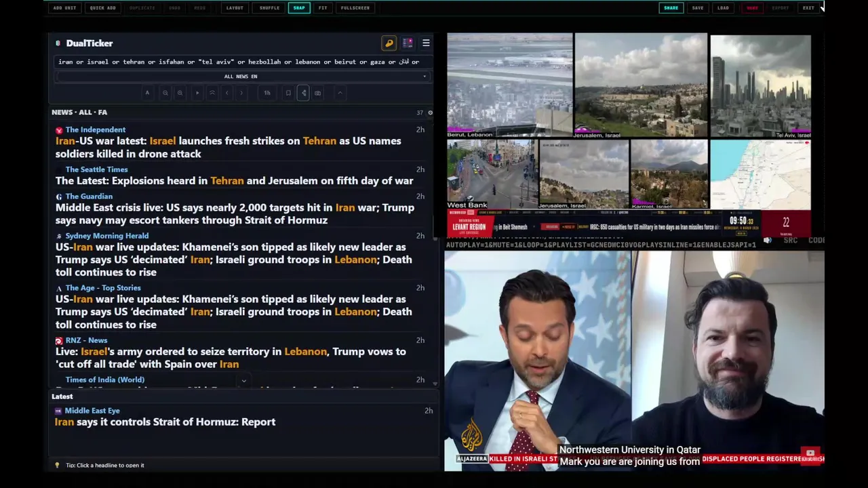Image resolution: width=868 pixels, height=488 pixels.
Task: Select the top-row Jerusalem, Israel webcam feed
Action: [641, 85]
